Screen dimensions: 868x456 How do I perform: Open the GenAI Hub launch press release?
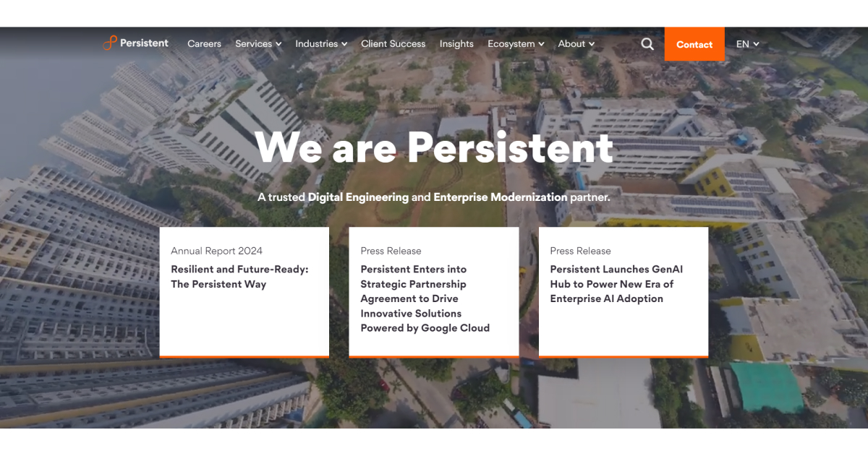[616, 284]
